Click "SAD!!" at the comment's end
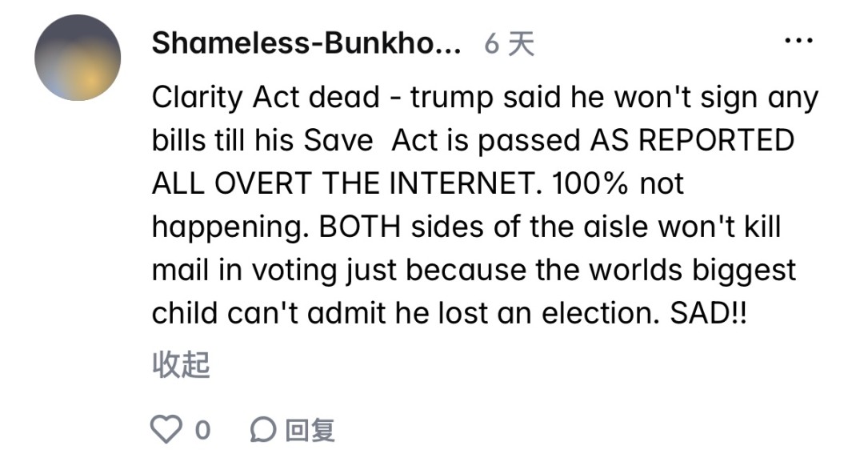The width and height of the screenshot is (868, 458). (x=700, y=314)
